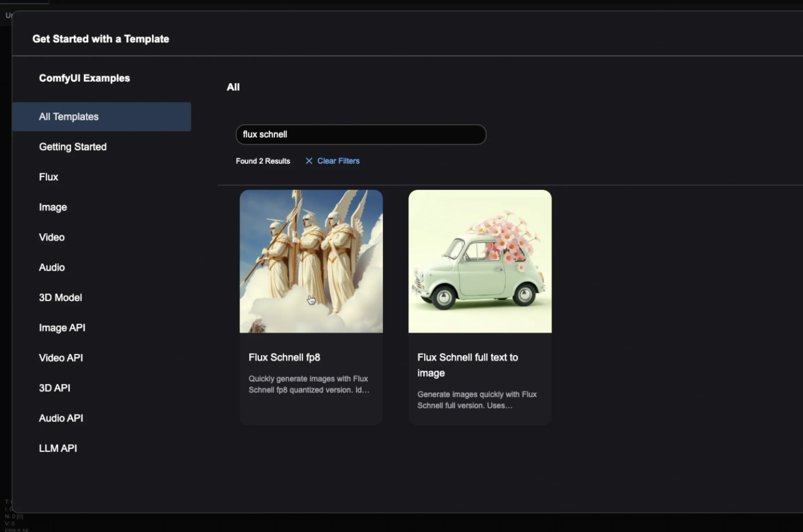Go to the Video API category
This screenshot has width=803, height=532.
pos(61,358)
